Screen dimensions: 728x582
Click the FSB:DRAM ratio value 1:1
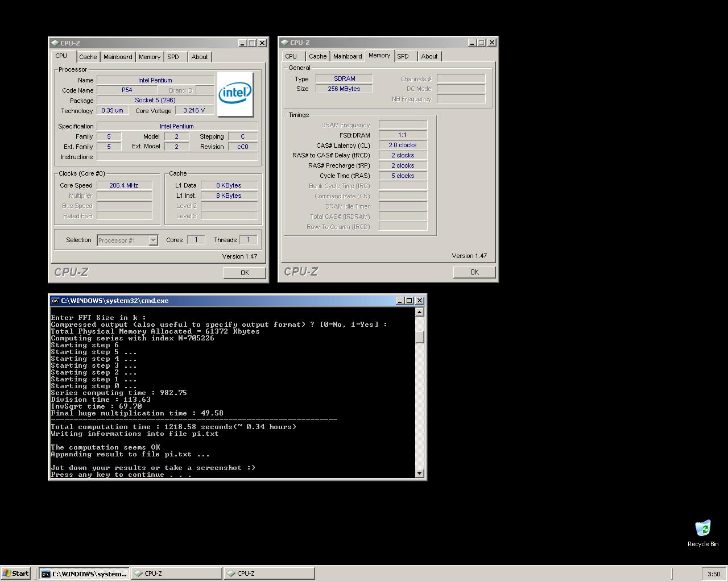[x=403, y=135]
